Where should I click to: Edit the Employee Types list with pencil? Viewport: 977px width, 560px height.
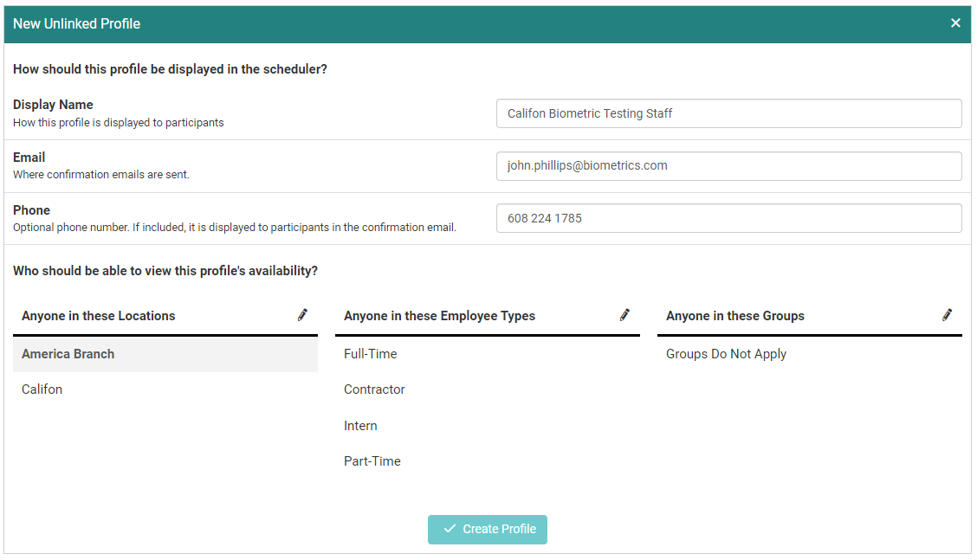(624, 315)
